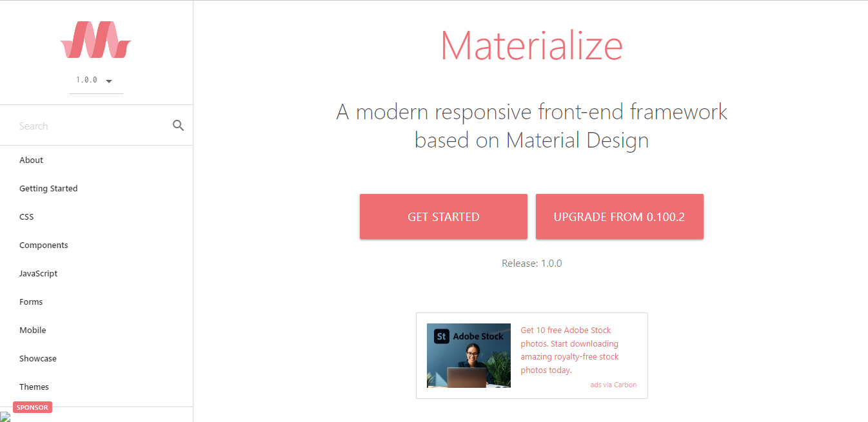Click the UPGRADE FROM 0.100.2 button

(x=619, y=216)
